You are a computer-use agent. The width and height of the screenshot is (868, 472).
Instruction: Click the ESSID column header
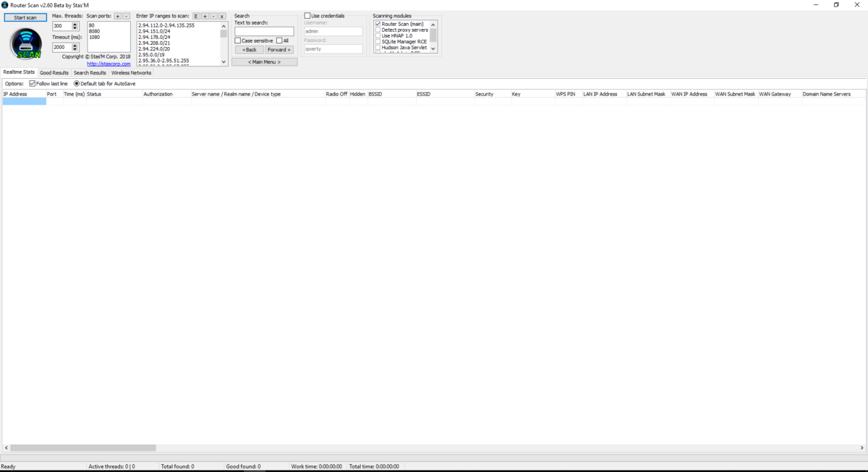coord(444,94)
